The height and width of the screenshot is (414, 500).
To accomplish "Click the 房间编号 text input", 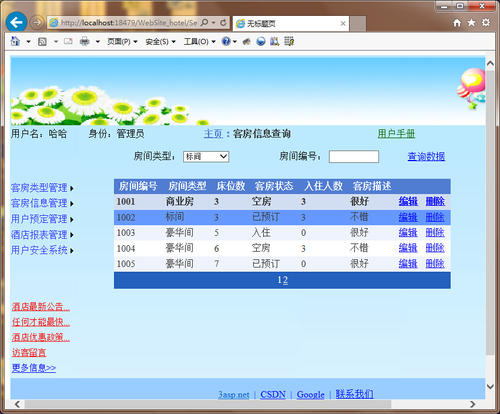I will coord(354,156).
